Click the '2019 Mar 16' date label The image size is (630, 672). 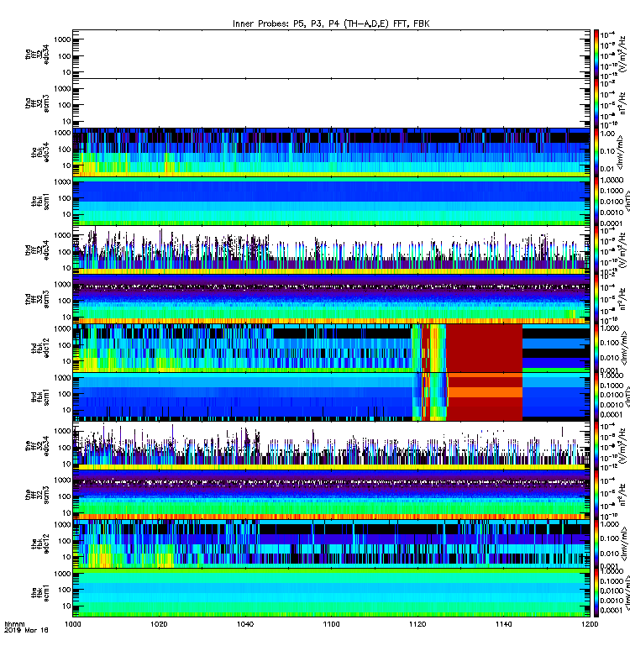coord(26,630)
